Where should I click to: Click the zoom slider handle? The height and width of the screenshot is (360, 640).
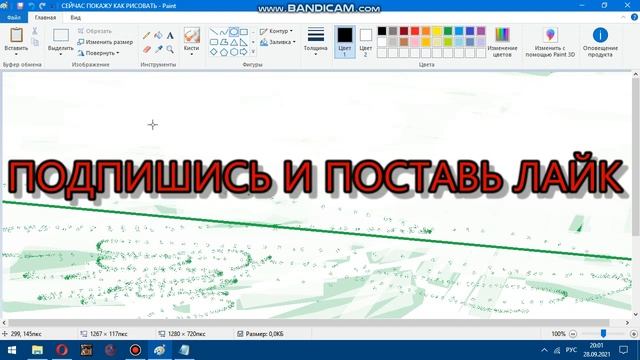tap(603, 333)
